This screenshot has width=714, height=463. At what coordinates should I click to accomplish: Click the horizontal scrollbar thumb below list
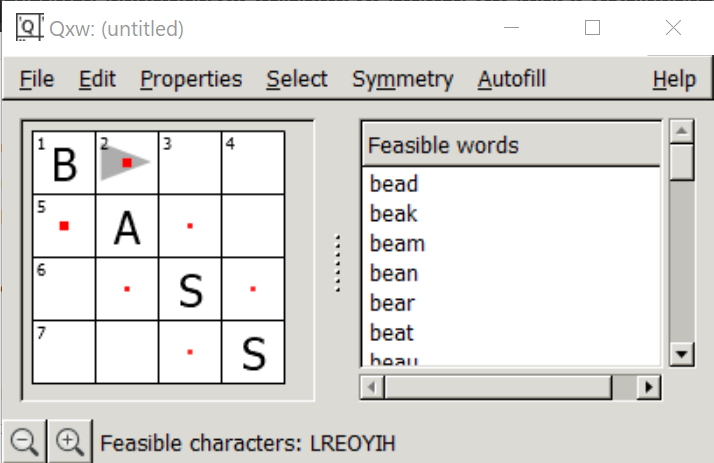tap(498, 387)
